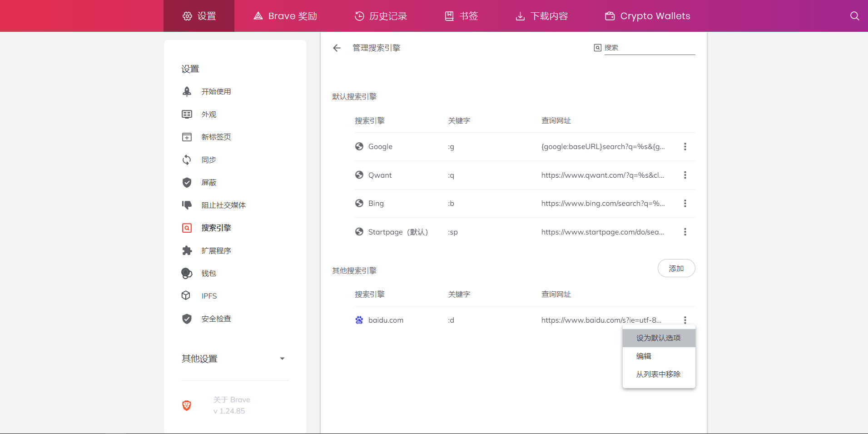Viewport: 868px width, 434px height.
Task: Click the cube icon beside IPFS
Action: (x=186, y=295)
